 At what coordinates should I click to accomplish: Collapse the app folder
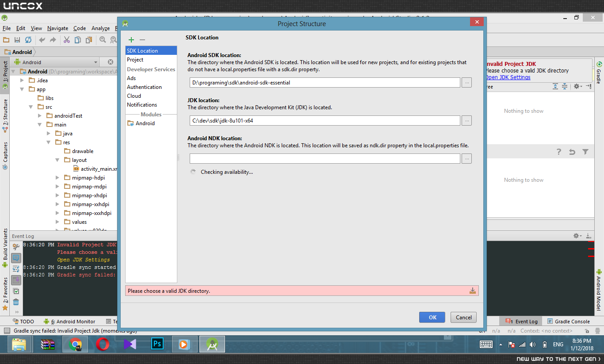pyautogui.click(x=22, y=89)
